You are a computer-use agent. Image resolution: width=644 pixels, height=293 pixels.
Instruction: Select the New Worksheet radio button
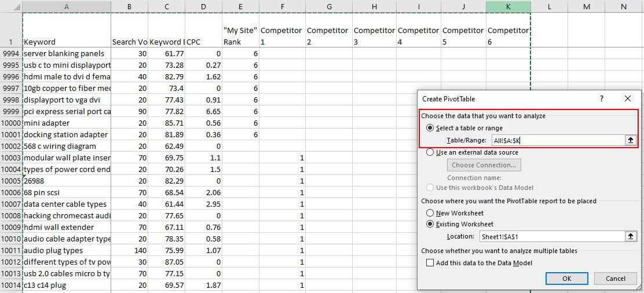click(430, 213)
